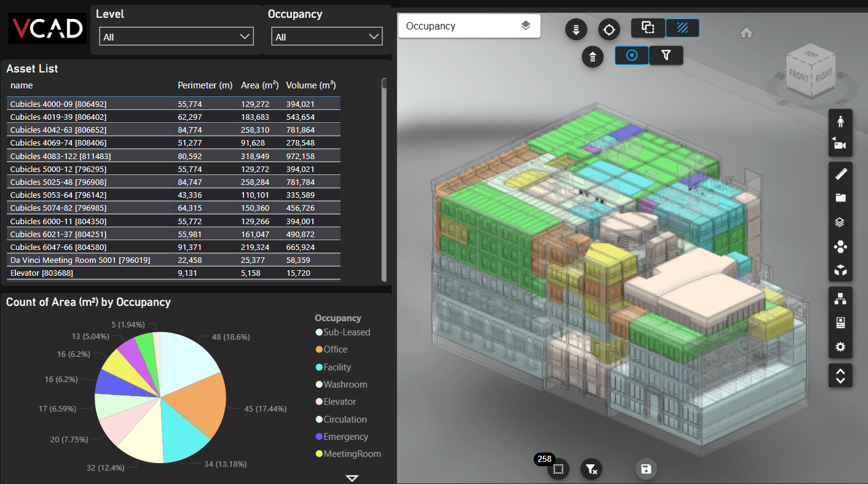Click the clear filter funnel icon
The height and width of the screenshot is (484, 868).
[x=591, y=469]
